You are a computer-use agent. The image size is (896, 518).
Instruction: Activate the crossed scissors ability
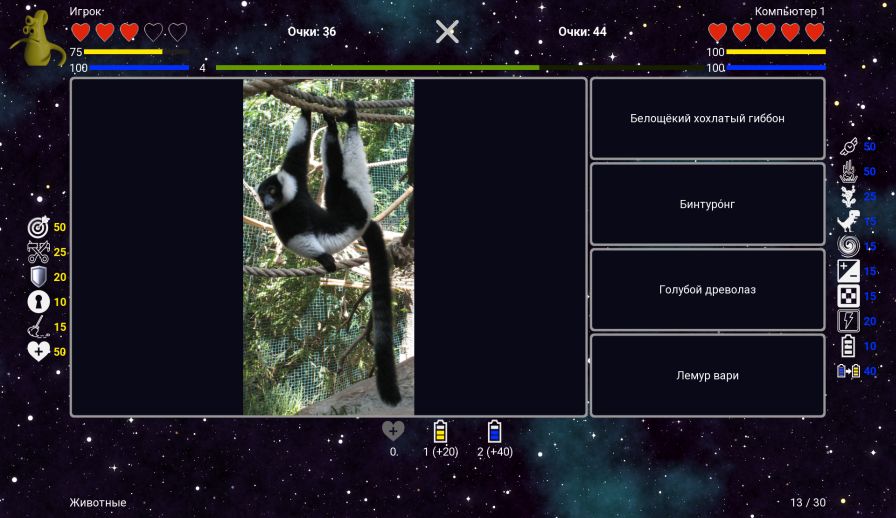pyautogui.click(x=38, y=253)
